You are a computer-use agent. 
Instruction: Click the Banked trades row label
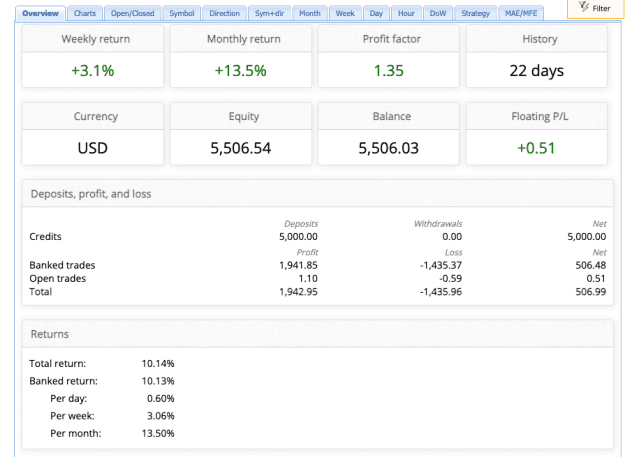click(62, 265)
